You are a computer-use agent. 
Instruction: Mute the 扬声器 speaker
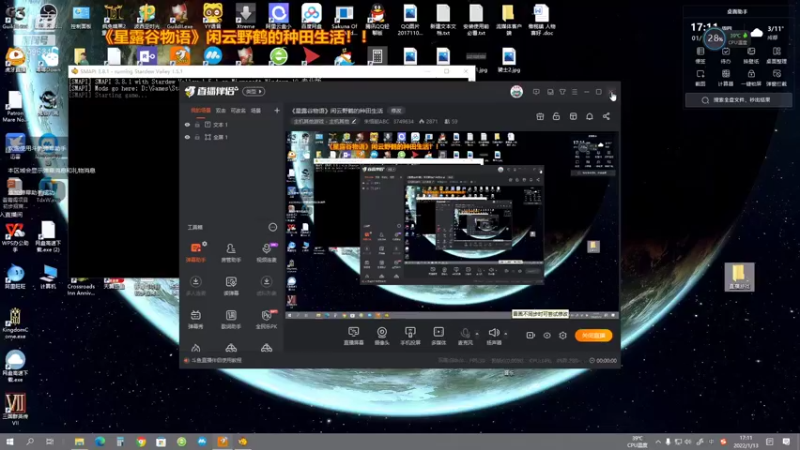click(x=493, y=336)
